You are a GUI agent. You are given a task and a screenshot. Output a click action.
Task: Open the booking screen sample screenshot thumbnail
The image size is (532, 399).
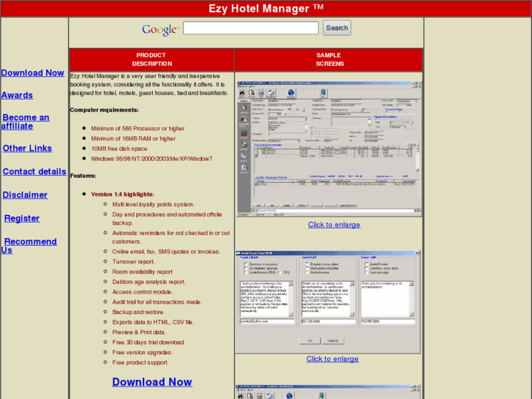[329, 149]
